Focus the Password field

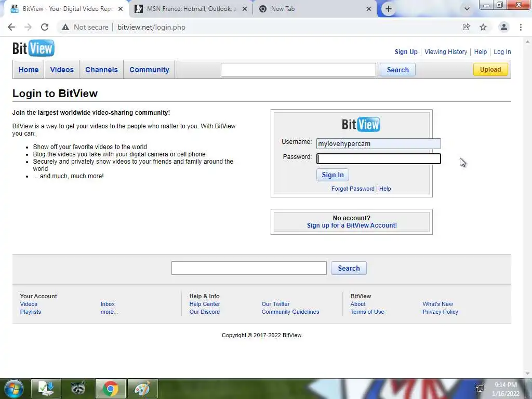pyautogui.click(x=379, y=158)
